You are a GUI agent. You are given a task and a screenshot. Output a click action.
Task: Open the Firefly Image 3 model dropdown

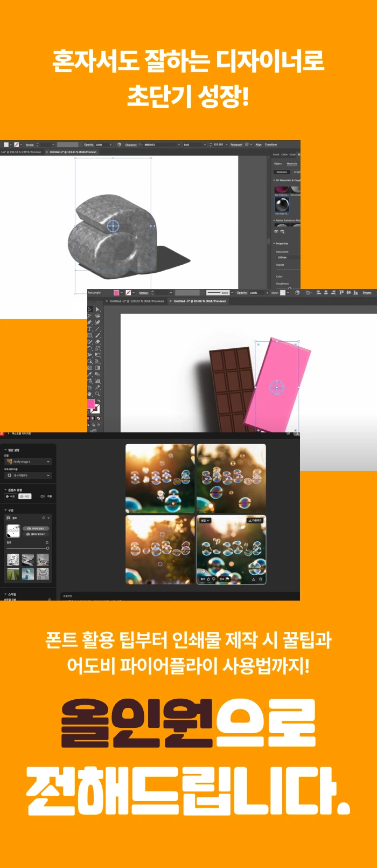coord(28,461)
